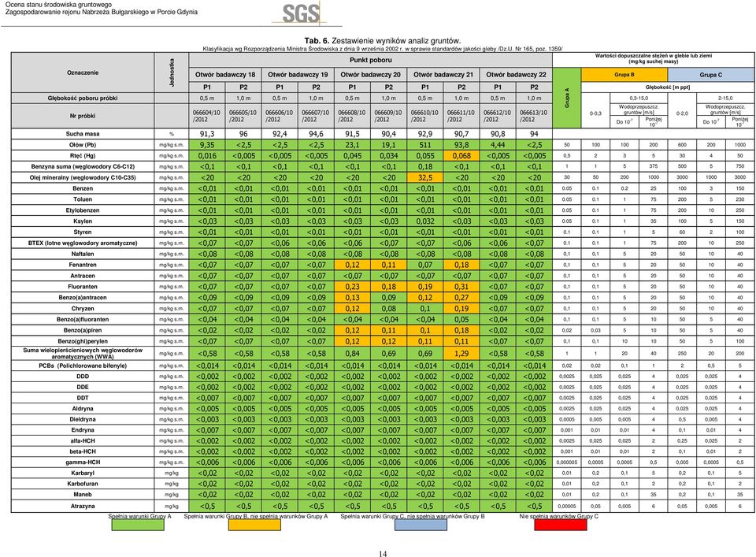The image size is (756, 557).
Task: Click the 'Oznaczenie' header cell
Action: tap(83, 72)
